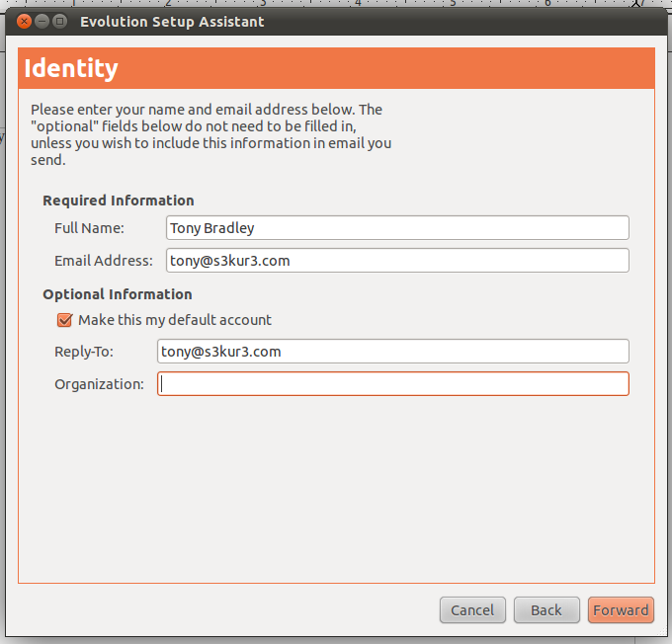Cancel the account setup
Screen dimensions: 672x644
pos(472,609)
